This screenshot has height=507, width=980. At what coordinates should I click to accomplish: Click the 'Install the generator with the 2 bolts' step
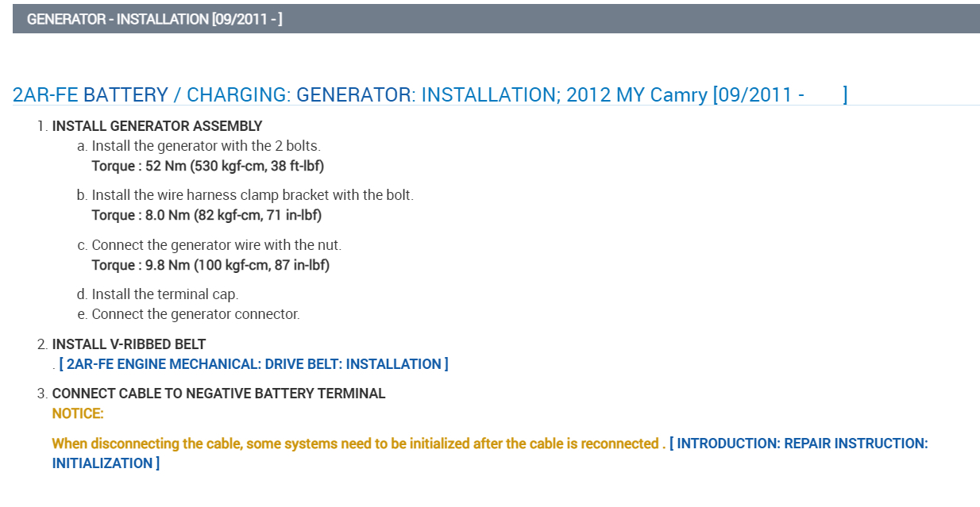[206, 146]
